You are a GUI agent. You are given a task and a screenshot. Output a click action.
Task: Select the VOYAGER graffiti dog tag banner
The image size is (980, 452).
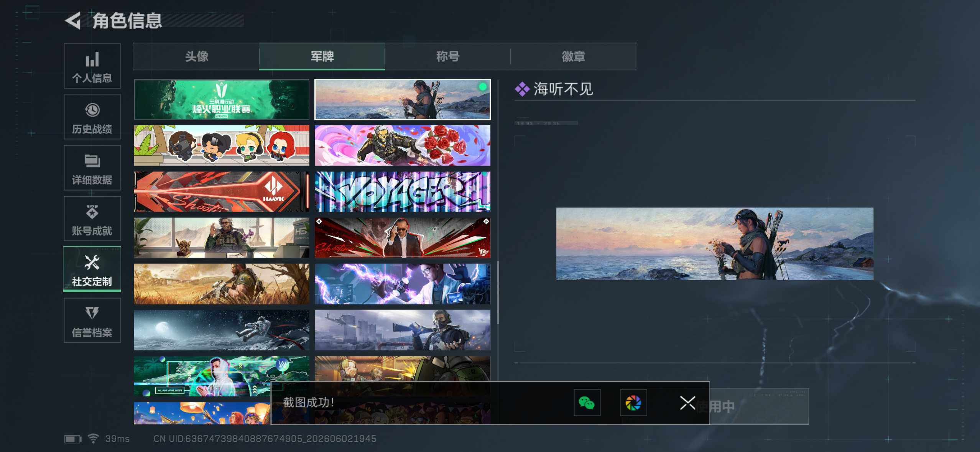point(403,192)
